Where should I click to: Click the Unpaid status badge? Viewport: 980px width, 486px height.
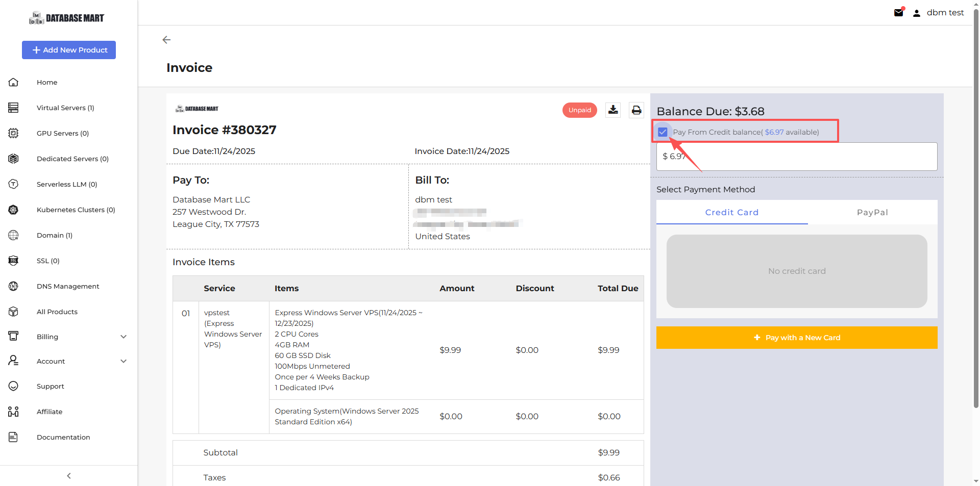(580, 110)
